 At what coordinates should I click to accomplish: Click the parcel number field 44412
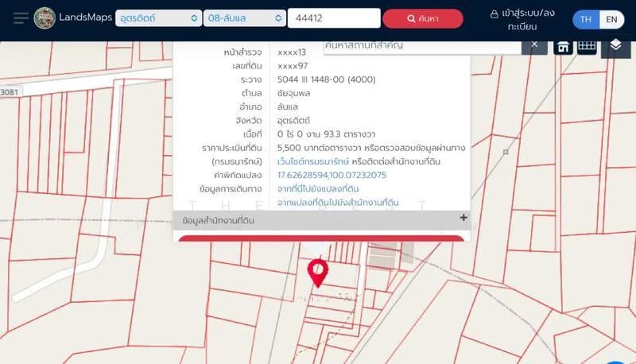point(334,18)
